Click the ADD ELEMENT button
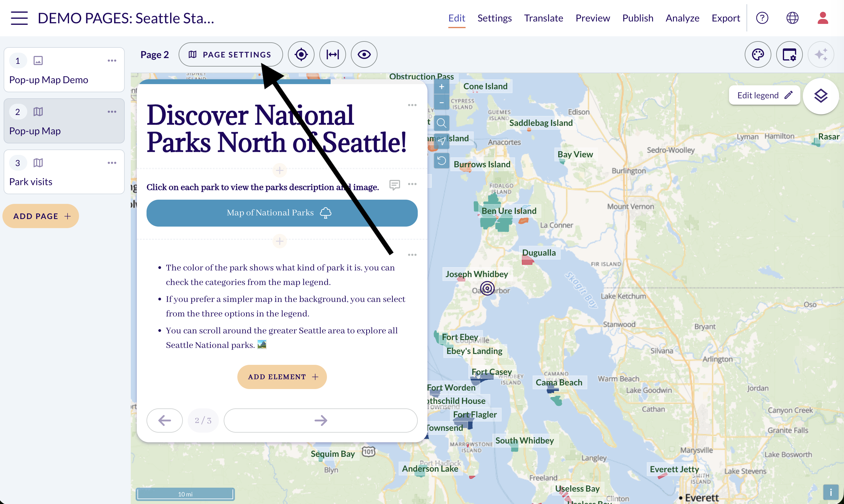The height and width of the screenshot is (504, 844). click(x=282, y=377)
